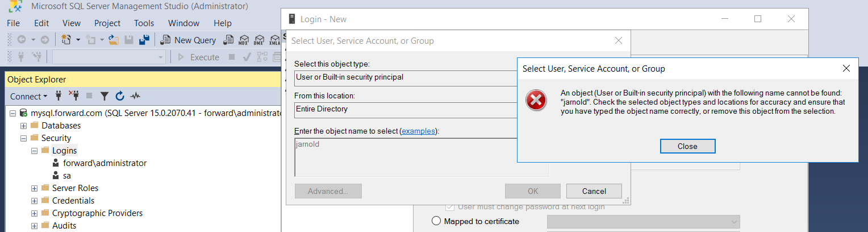
Task: Open the File menu
Action: tap(13, 23)
